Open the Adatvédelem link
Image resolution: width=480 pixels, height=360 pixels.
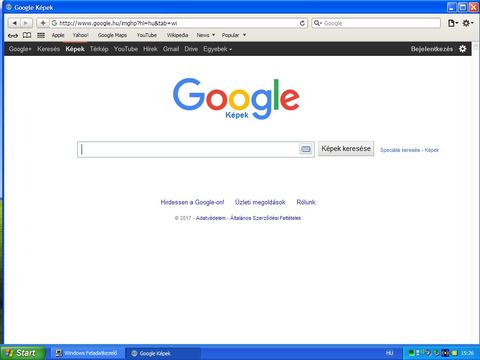pyautogui.click(x=211, y=218)
